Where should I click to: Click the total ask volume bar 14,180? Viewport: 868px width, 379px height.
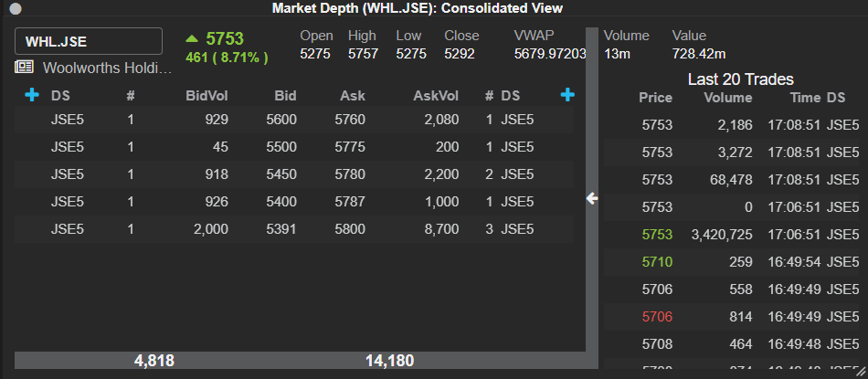[389, 361]
